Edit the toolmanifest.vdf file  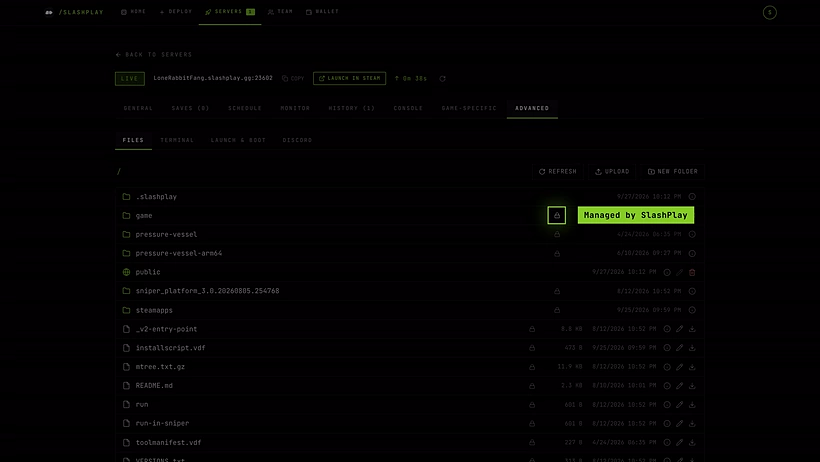[679, 443]
